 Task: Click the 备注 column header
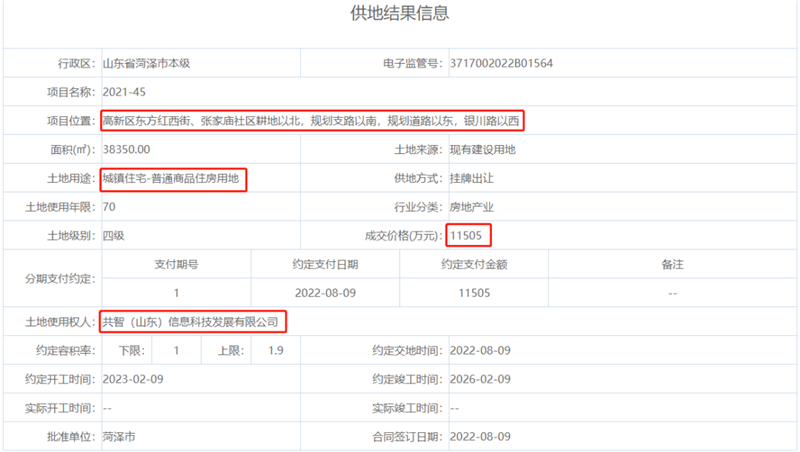[x=672, y=264]
